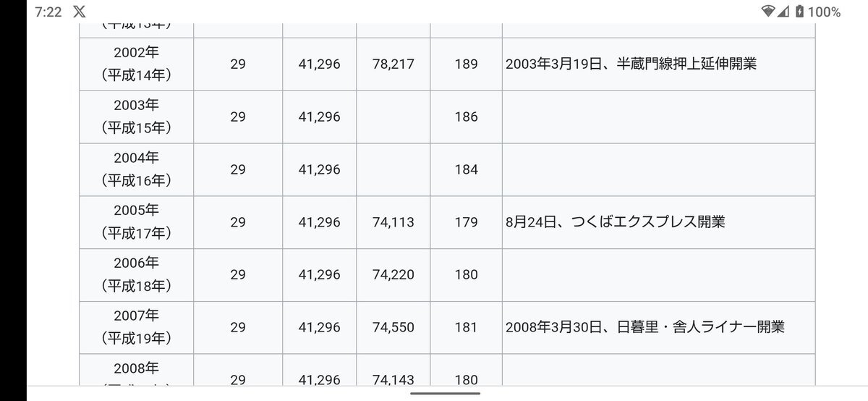Tap the 74,113 value cell
Screen dimensions: 868x401
click(x=393, y=222)
